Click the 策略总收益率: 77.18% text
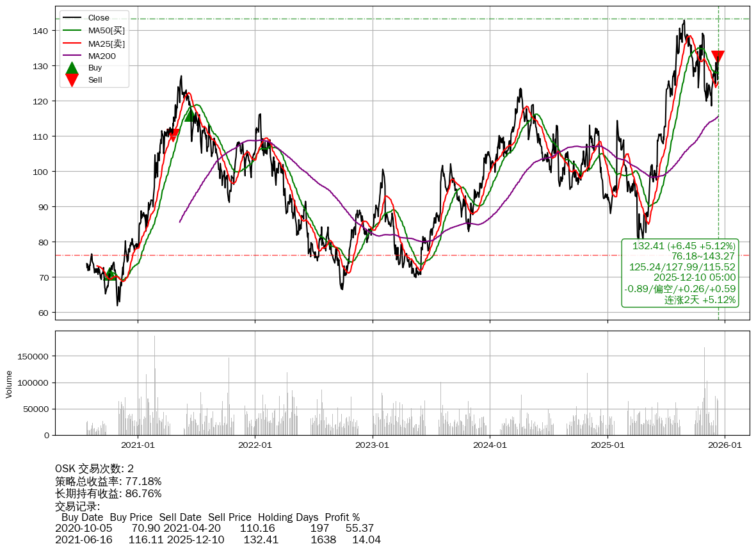 [108, 481]
